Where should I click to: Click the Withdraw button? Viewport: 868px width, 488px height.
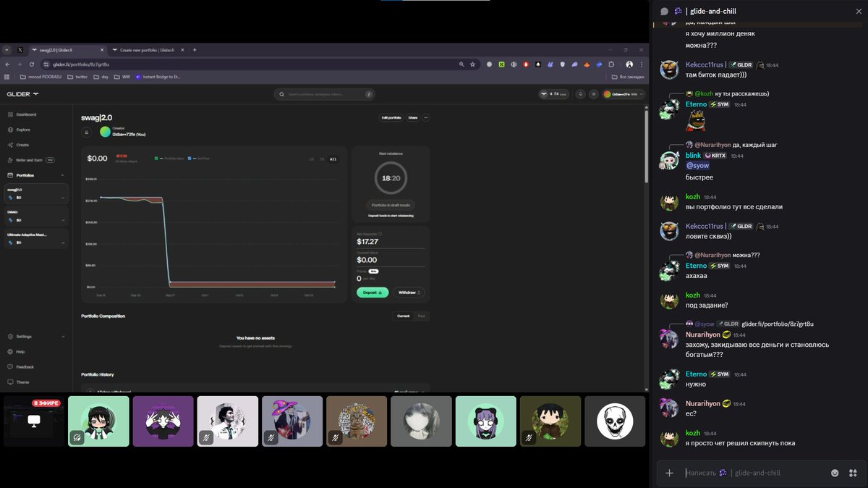[409, 293]
